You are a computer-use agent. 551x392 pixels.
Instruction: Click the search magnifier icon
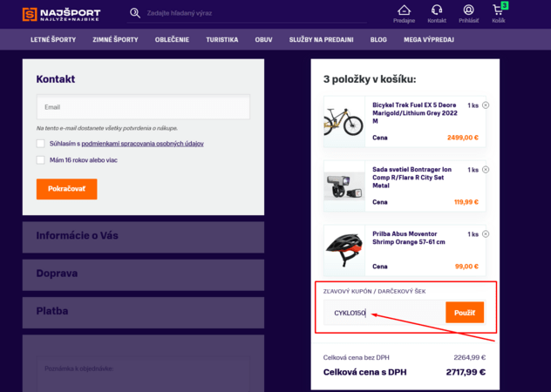point(135,13)
